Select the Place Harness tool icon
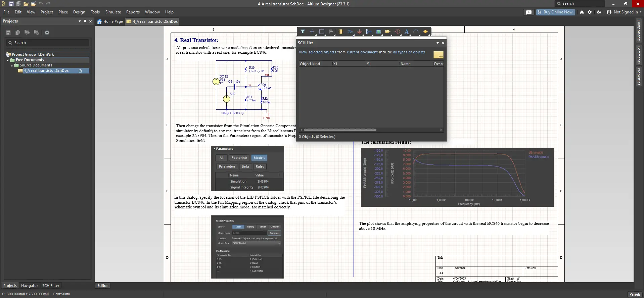This screenshot has height=298, width=644. [x=369, y=32]
